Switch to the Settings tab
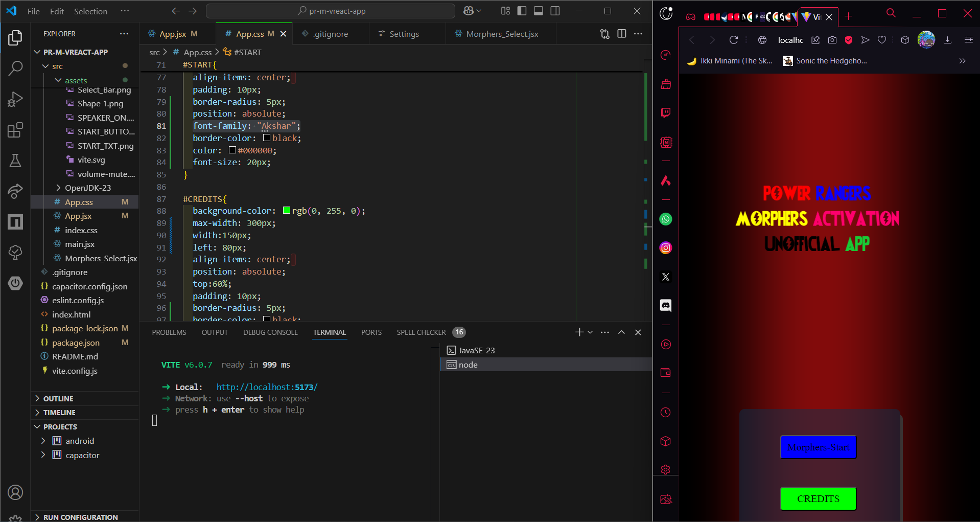This screenshot has width=980, height=522. tap(404, 34)
